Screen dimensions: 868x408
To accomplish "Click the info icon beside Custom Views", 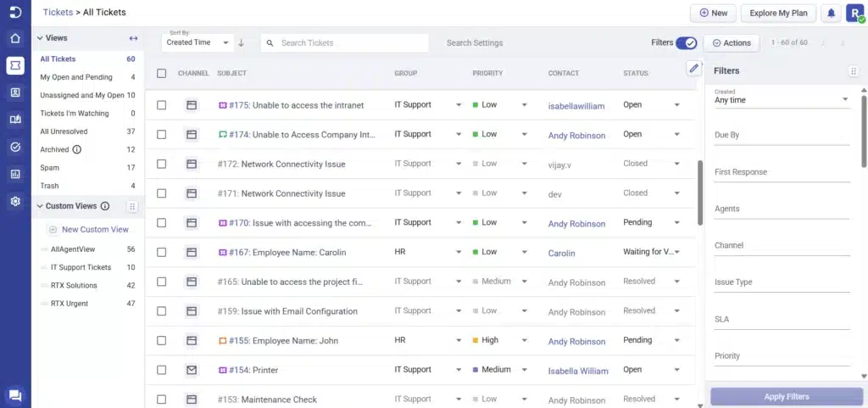I will pyautogui.click(x=104, y=206).
